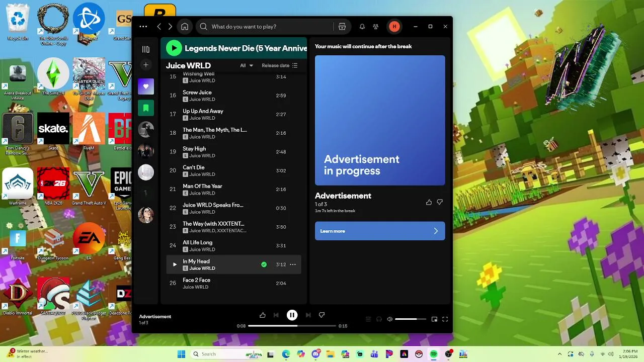Open the Juice WRLD artist heading
This screenshot has width=644, height=362.
188,65
